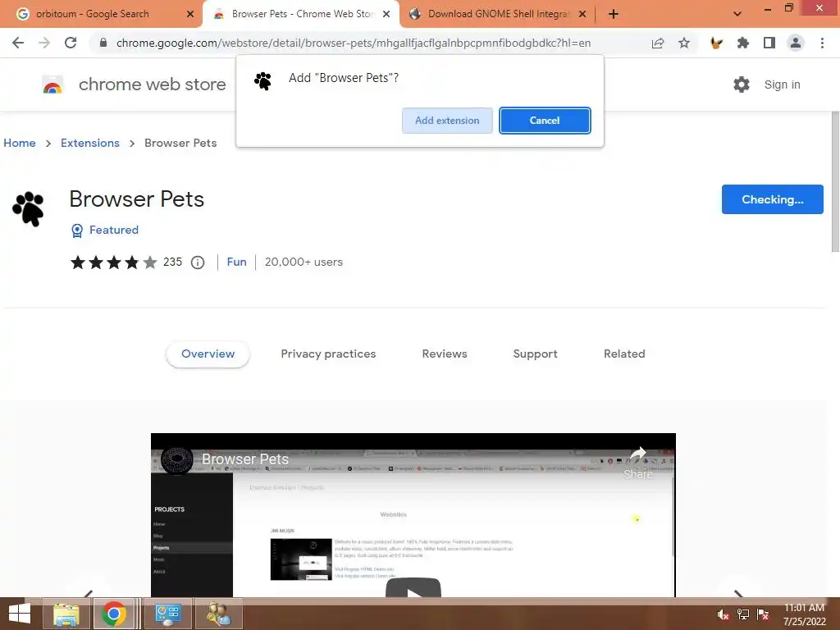Open the Related tab
Screen dimensions: 840x630
pyautogui.click(x=624, y=354)
